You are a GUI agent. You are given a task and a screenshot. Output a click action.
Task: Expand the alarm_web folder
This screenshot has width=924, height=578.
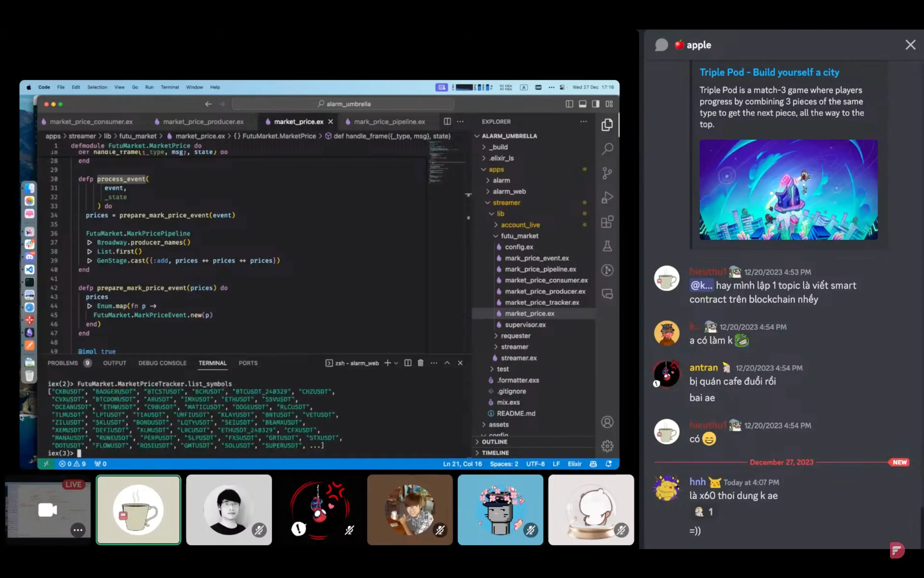point(509,192)
